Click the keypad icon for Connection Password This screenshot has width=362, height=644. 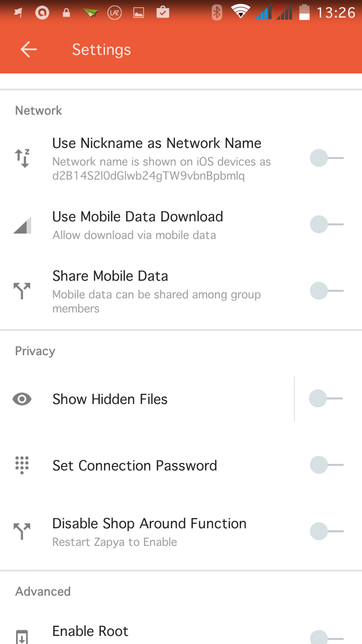coord(22,465)
